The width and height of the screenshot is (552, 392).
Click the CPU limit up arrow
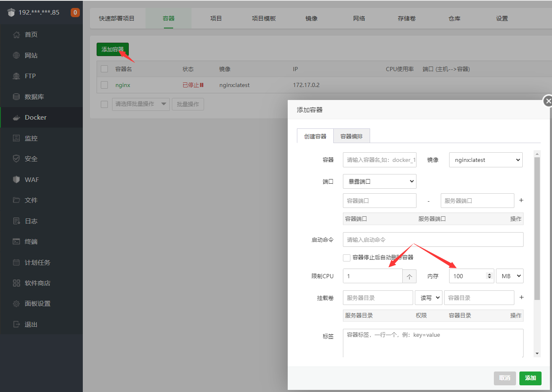click(409, 276)
